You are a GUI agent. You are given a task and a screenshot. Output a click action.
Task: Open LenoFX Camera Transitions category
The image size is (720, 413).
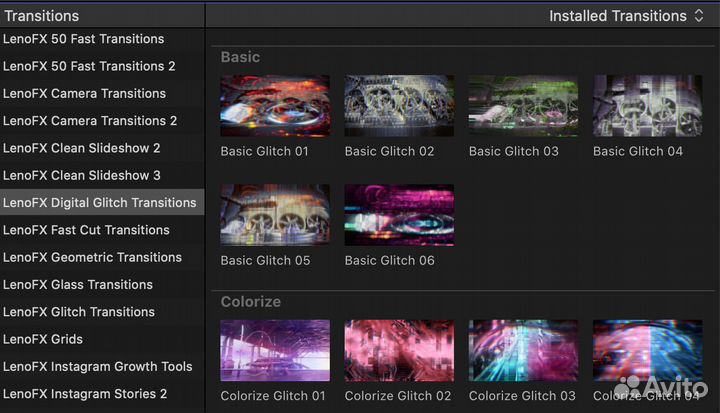(x=102, y=94)
